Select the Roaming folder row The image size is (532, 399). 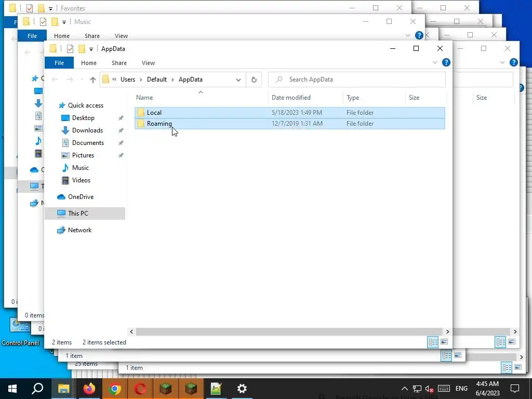coord(290,124)
